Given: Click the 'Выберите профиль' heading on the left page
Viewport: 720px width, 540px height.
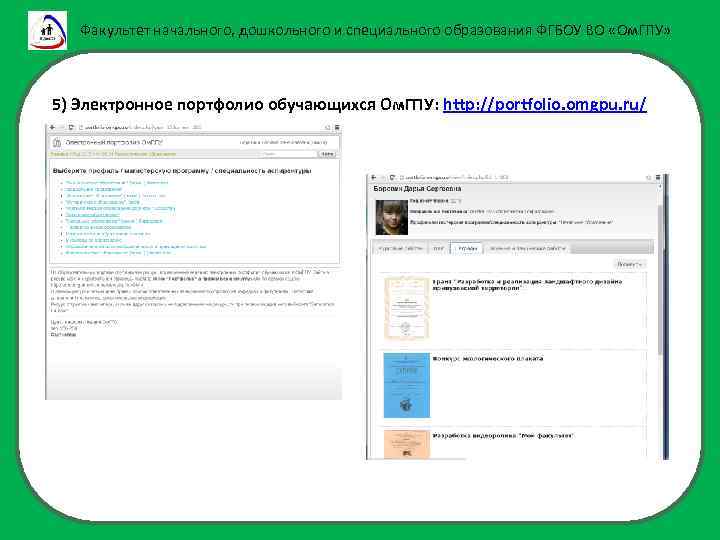Looking at the screenshot, I should pos(182,171).
